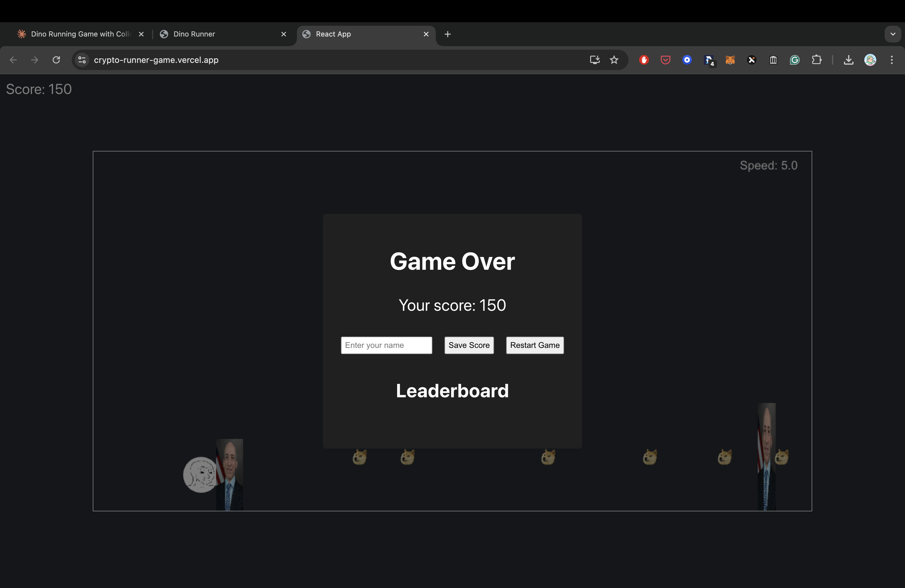Open the MetaMask fox extension
Viewport: 905px width, 588px height.
pyautogui.click(x=730, y=60)
